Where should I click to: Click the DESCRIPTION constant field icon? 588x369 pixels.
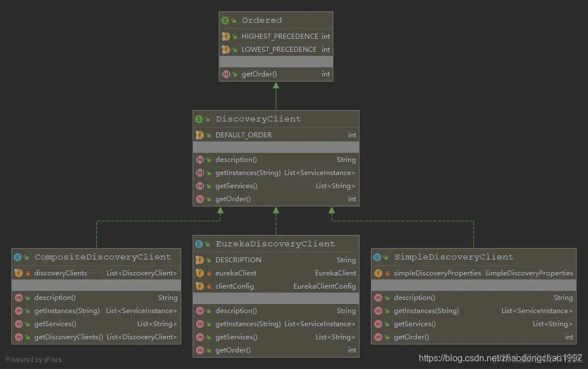pos(199,260)
